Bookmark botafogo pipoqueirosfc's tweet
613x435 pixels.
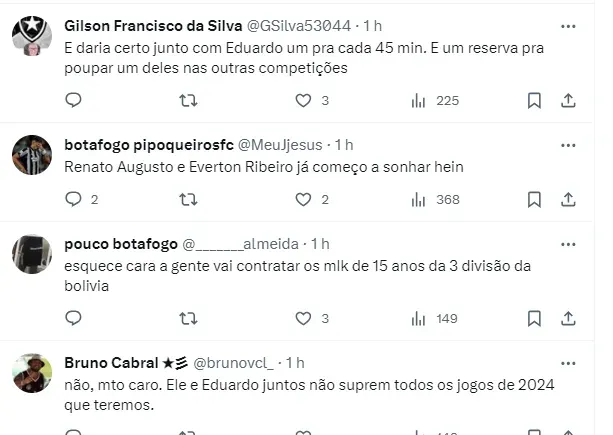tap(534, 199)
